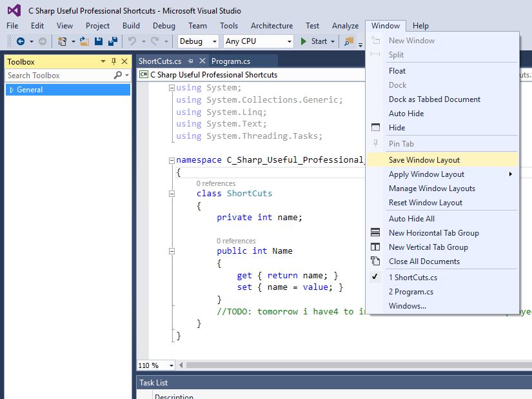The width and height of the screenshot is (532, 399).
Task: Click the Navigate Backward arrow icon
Action: coord(20,41)
